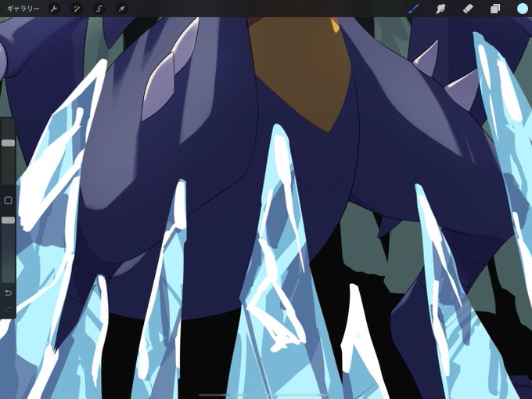Open the Actions wrench menu
This screenshot has height=399, width=532.
54,9
